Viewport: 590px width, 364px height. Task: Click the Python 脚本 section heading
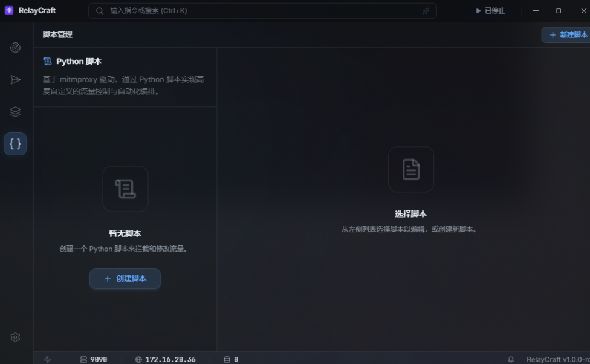pos(79,61)
